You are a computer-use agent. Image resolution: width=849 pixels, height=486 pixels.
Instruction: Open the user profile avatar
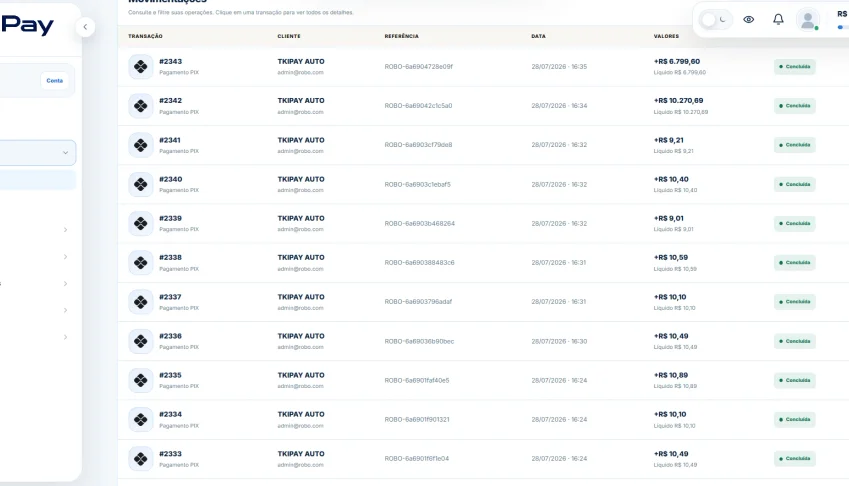pos(807,20)
